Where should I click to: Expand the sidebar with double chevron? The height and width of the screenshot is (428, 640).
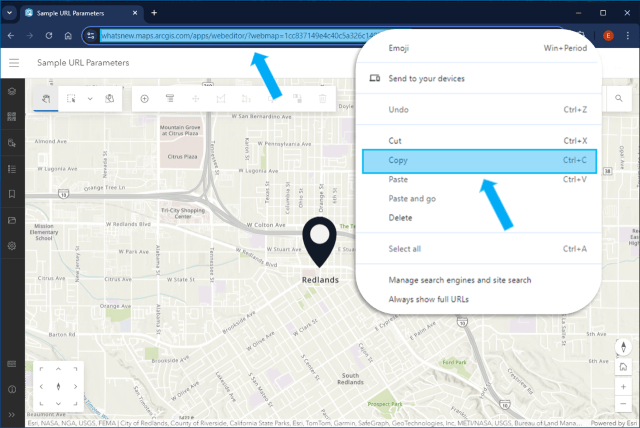pos(12,415)
